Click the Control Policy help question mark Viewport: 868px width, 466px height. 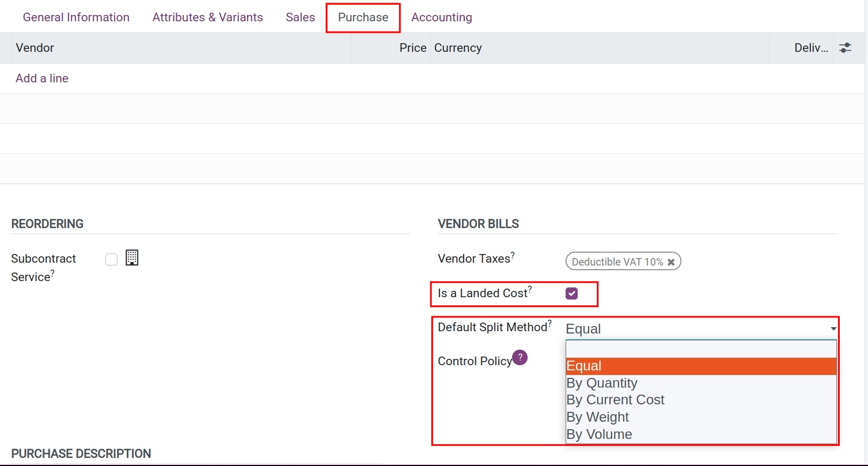coord(520,357)
